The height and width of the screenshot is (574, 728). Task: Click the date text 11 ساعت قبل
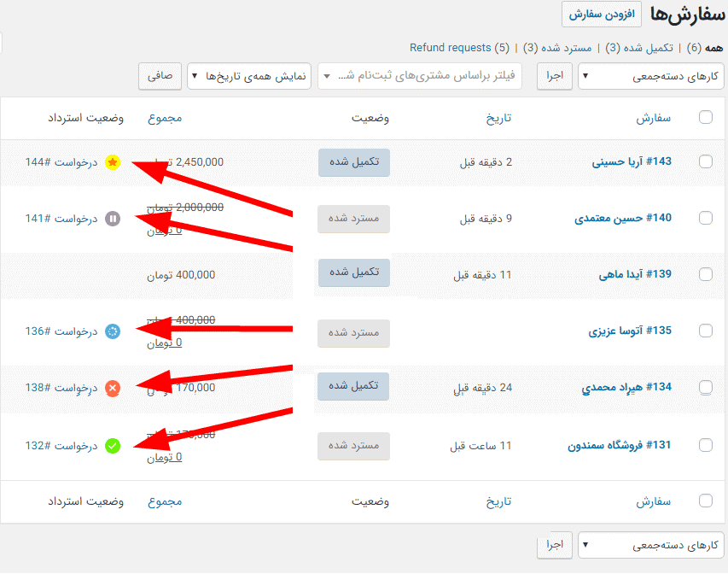[x=480, y=446]
